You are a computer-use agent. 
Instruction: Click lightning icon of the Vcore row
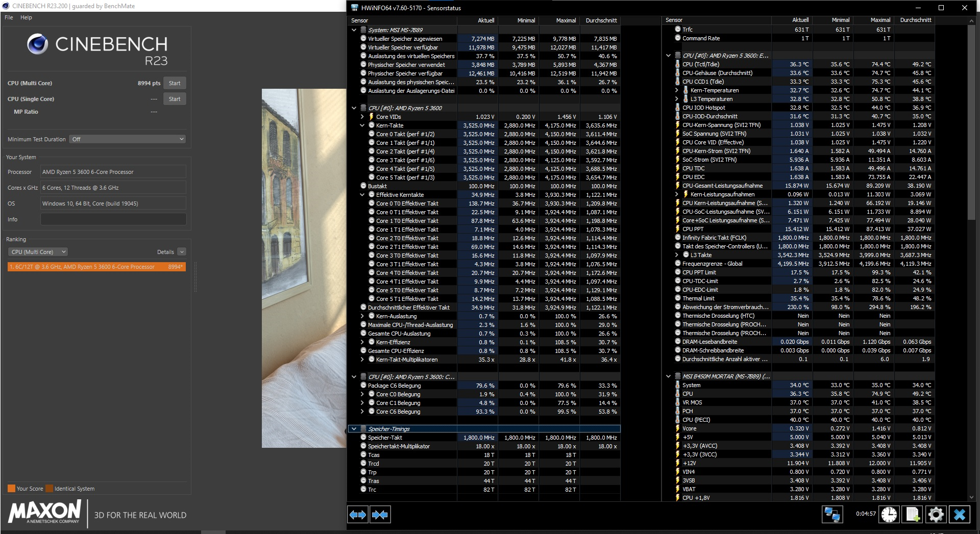pyautogui.click(x=677, y=428)
